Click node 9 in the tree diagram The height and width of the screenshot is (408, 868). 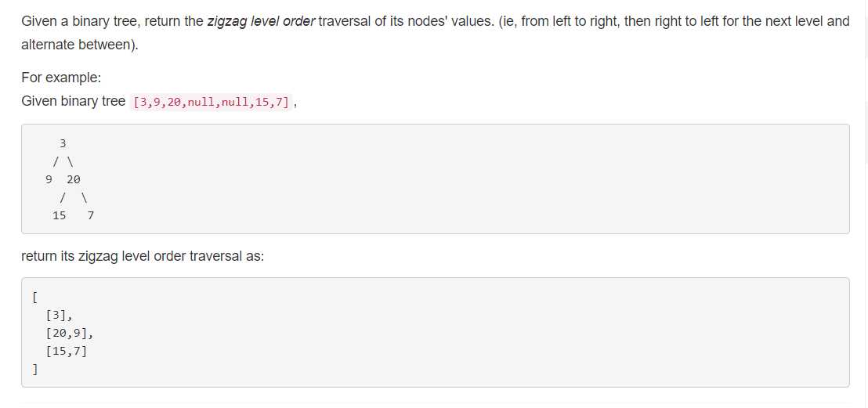tap(49, 179)
